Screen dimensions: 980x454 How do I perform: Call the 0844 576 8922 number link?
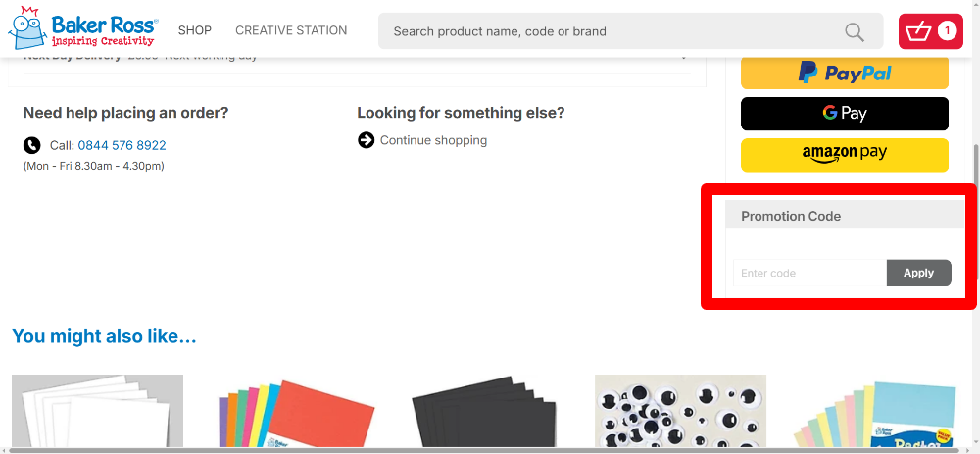click(122, 145)
